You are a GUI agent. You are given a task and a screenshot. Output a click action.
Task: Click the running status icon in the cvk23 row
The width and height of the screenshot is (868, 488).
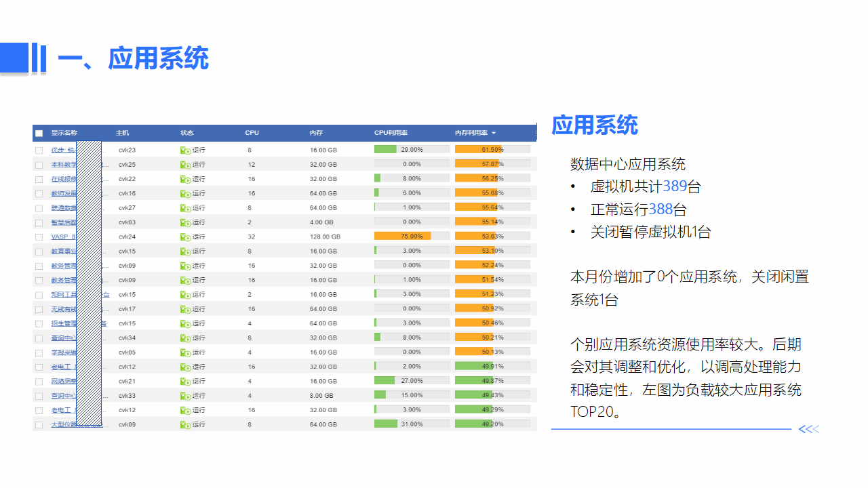point(185,150)
